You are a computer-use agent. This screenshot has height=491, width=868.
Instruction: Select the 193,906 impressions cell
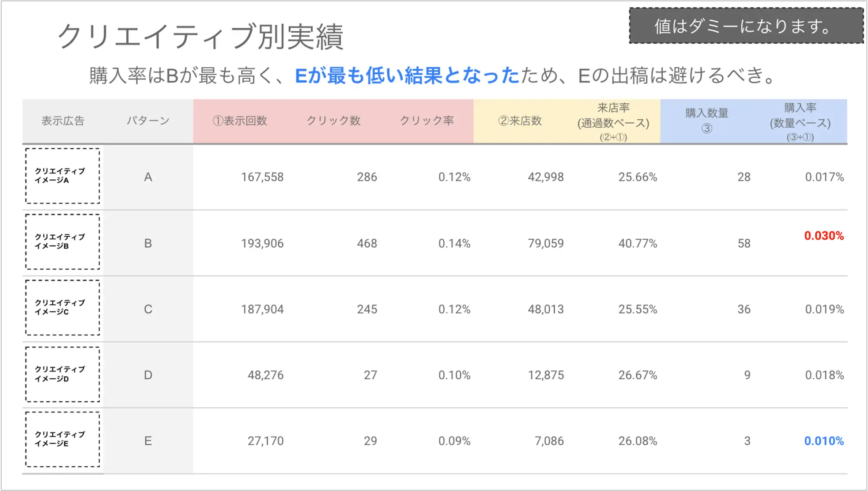click(262, 243)
